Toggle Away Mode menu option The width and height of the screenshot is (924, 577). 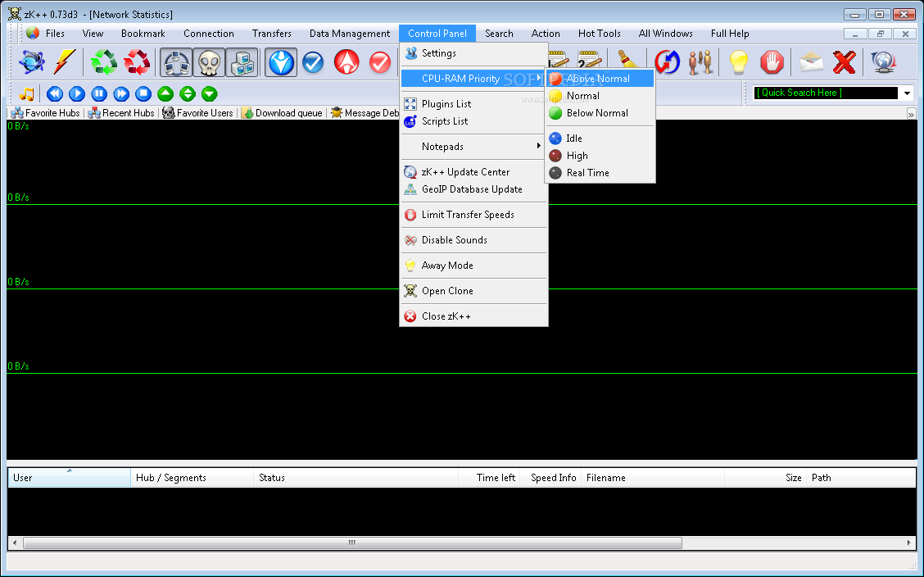[473, 266]
